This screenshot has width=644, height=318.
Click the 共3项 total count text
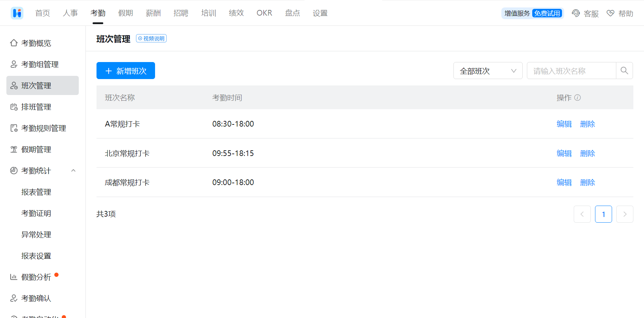pos(106,214)
